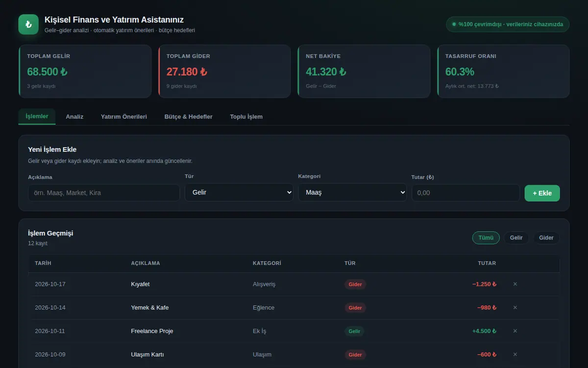
Task: Show all transactions with Tümü filter
Action: 486,238
